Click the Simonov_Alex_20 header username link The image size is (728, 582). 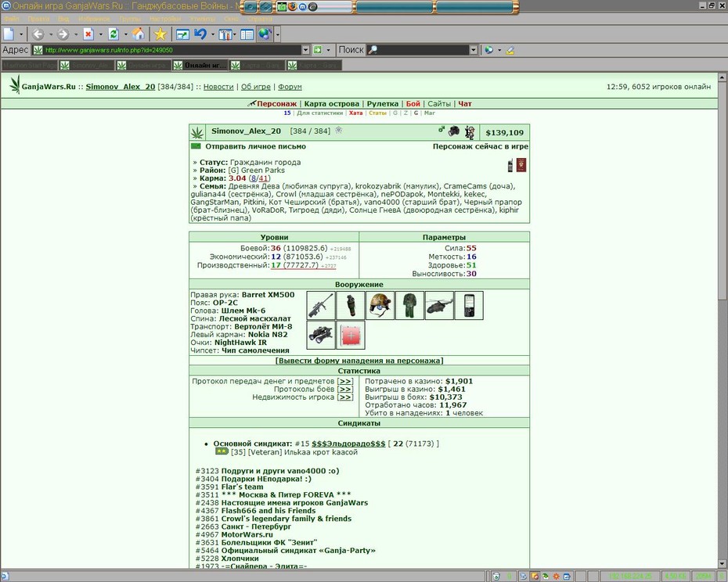tap(121, 87)
